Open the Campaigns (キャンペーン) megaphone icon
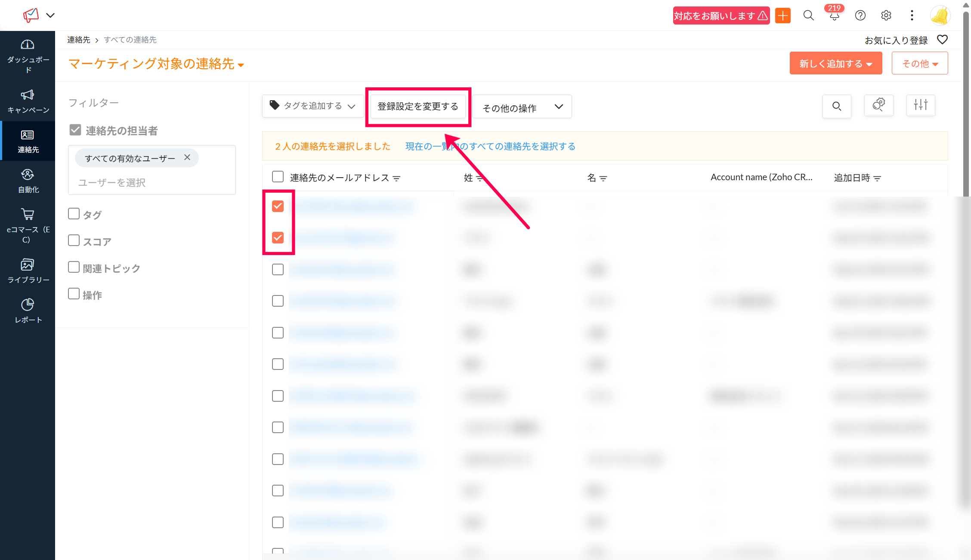 (x=28, y=95)
